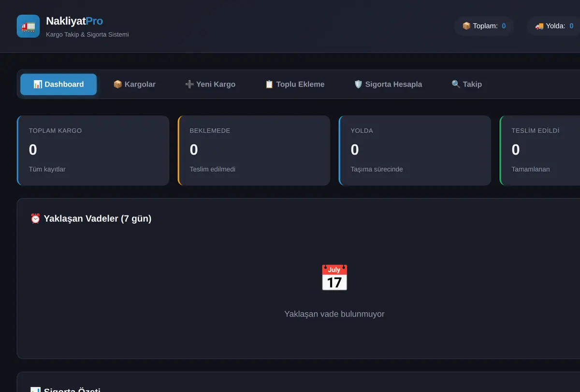Click the 'Tamamlanan' caption
This screenshot has height=392, width=580.
pos(531,169)
